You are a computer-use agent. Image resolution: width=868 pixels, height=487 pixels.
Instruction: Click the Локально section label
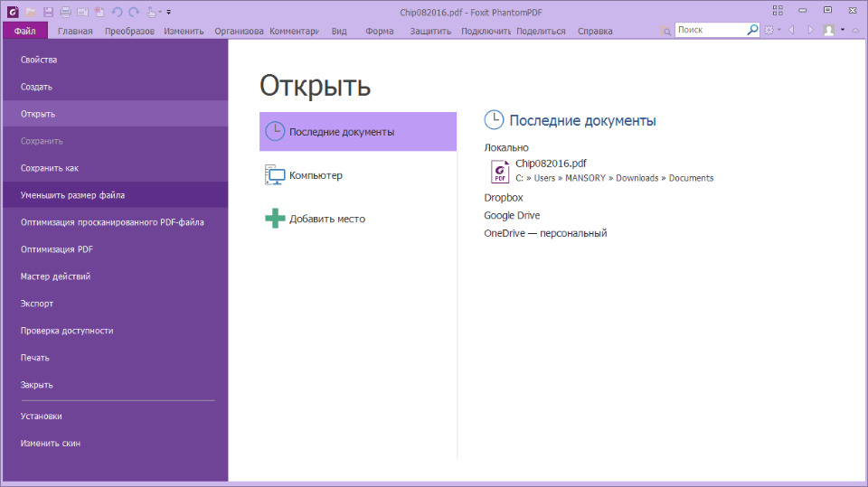[506, 148]
